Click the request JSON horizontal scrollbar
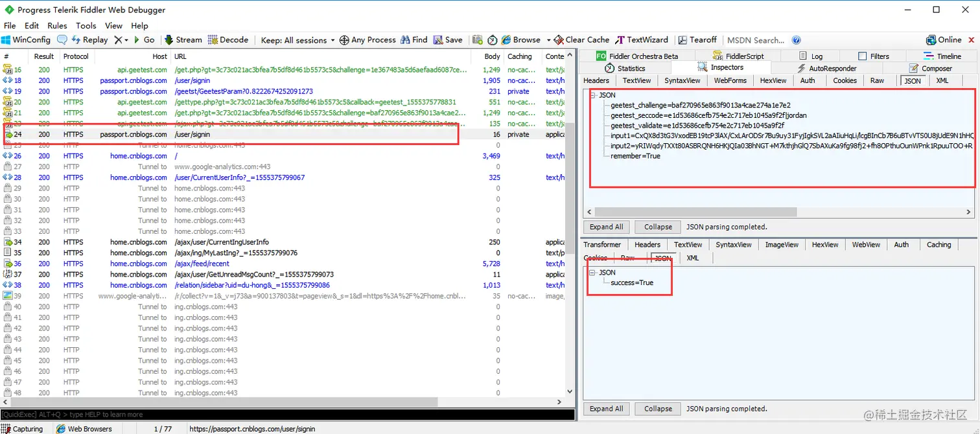 695,212
